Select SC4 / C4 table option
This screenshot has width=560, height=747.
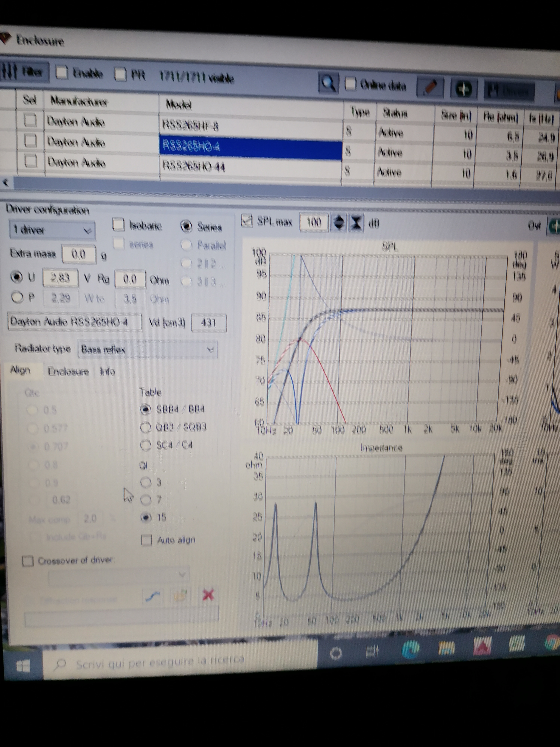[145, 445]
